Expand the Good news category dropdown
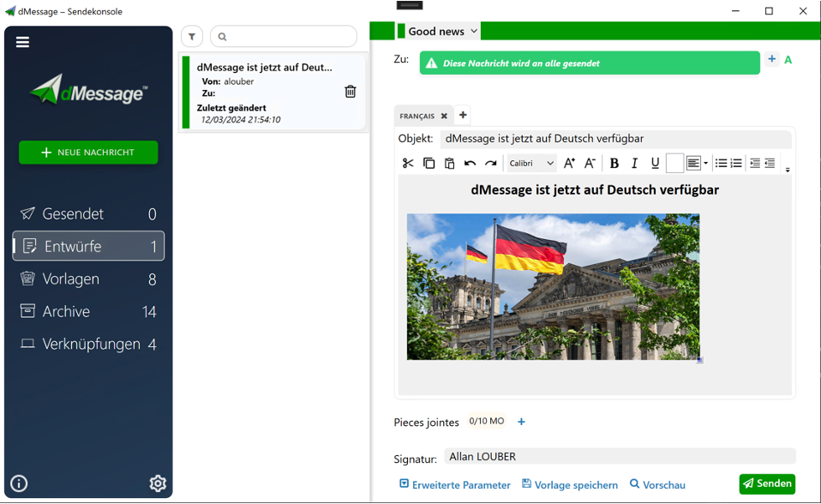Screen dimensions: 821x504 point(474,31)
